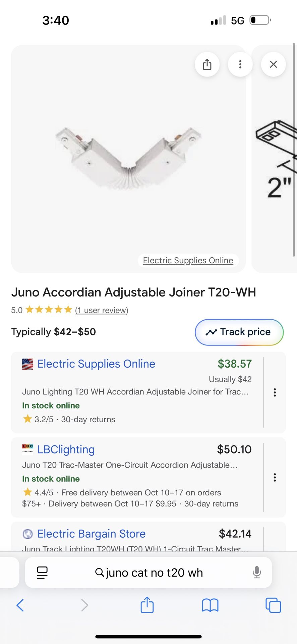Tap the share icon on product image
297x644 pixels.
207,64
